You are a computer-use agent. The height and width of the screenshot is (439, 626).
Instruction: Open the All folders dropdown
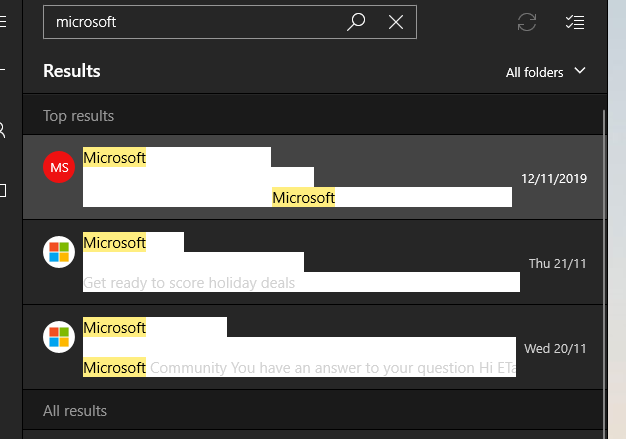545,72
